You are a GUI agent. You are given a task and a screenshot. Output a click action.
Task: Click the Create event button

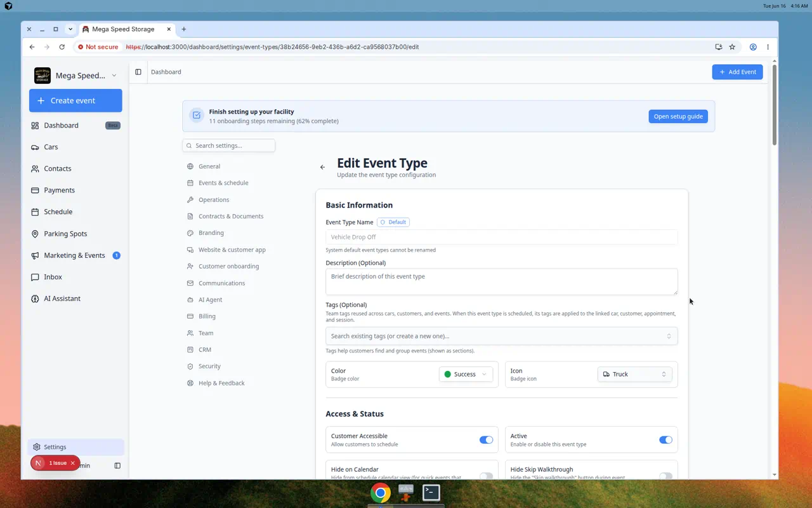click(x=75, y=100)
